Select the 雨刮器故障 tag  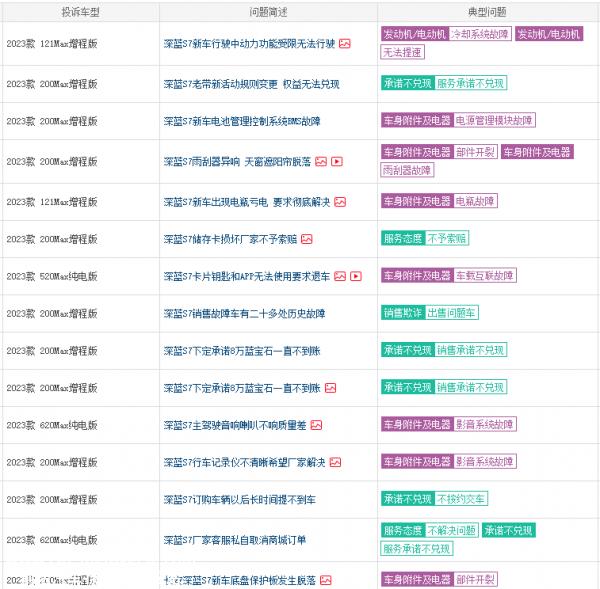pyautogui.click(x=408, y=170)
